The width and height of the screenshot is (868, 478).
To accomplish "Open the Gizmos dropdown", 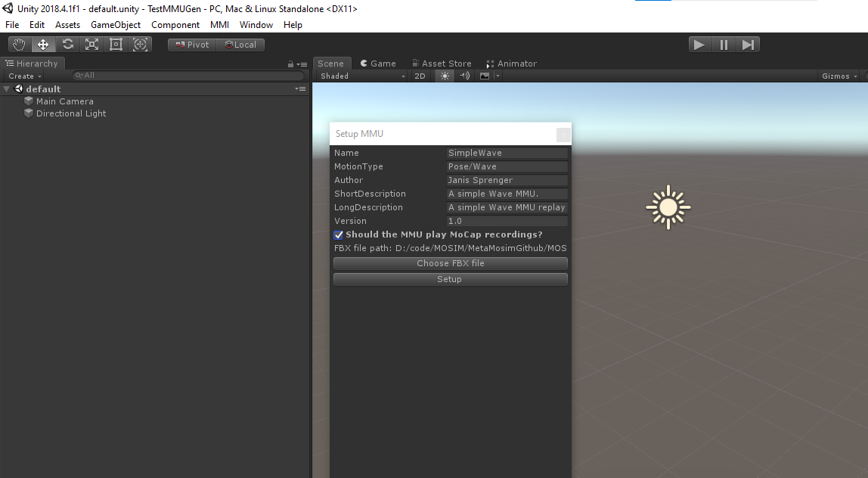I will (839, 76).
